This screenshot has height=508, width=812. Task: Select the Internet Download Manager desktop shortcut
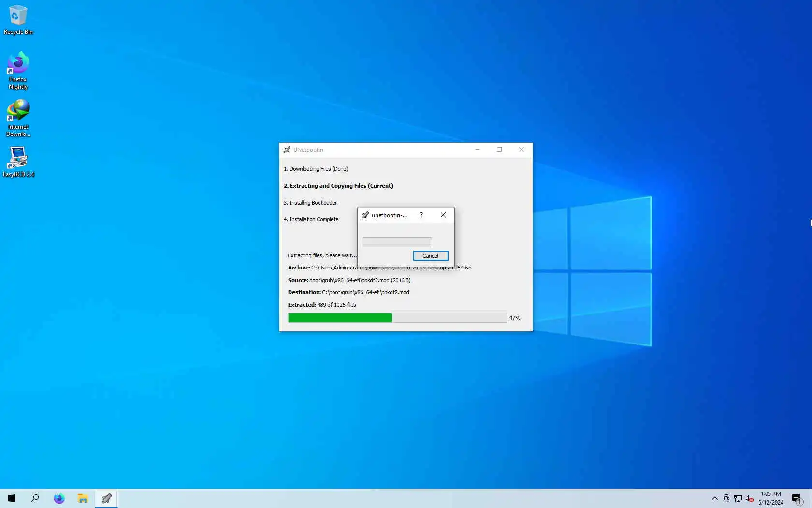pos(18,119)
